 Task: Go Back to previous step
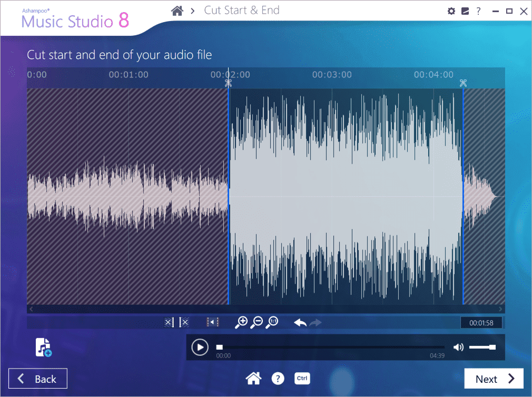[37, 379]
